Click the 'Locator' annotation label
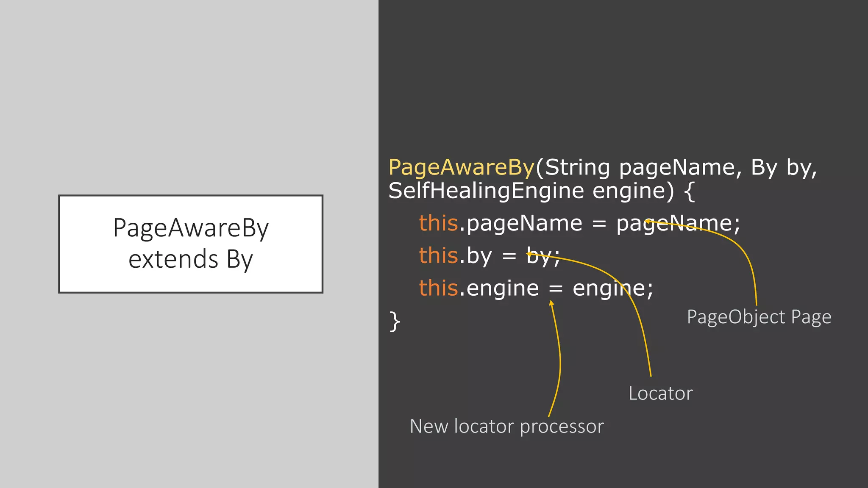Image resolution: width=868 pixels, height=488 pixels. 660,394
